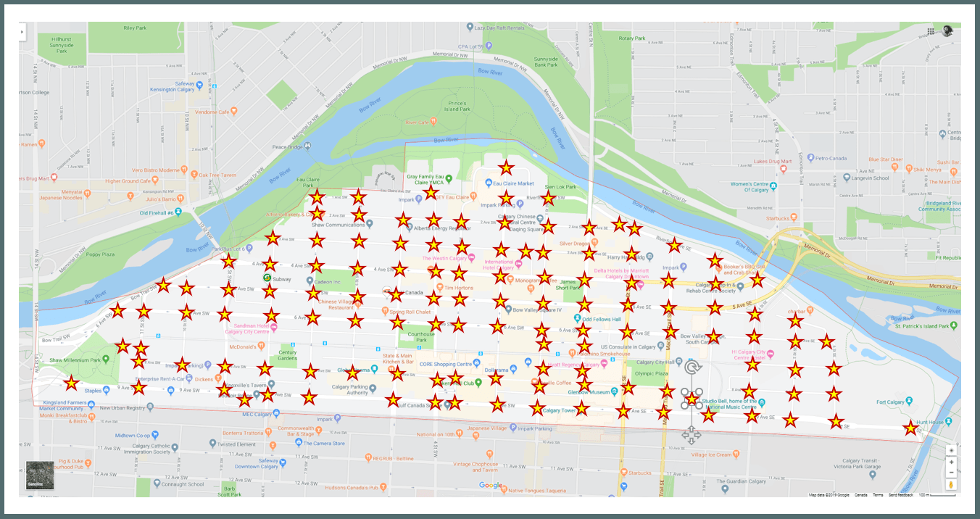
Task: Click the four-arrow move handle below star
Action: [691, 436]
